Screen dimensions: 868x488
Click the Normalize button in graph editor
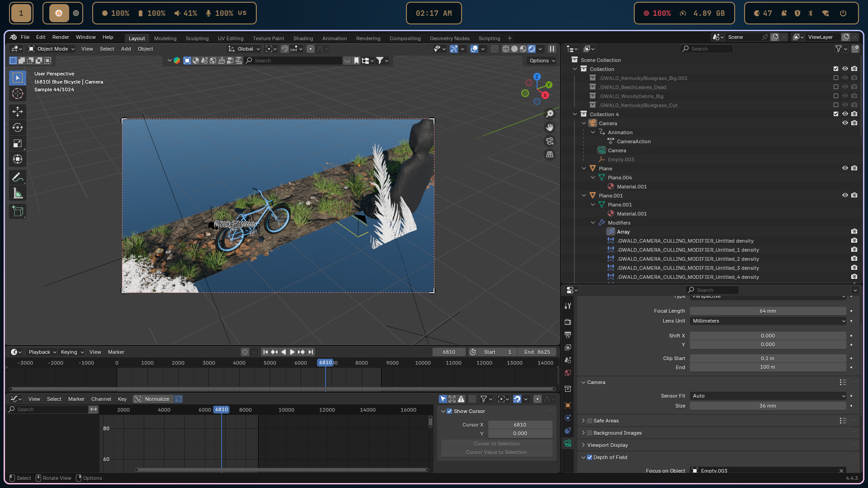pos(153,399)
